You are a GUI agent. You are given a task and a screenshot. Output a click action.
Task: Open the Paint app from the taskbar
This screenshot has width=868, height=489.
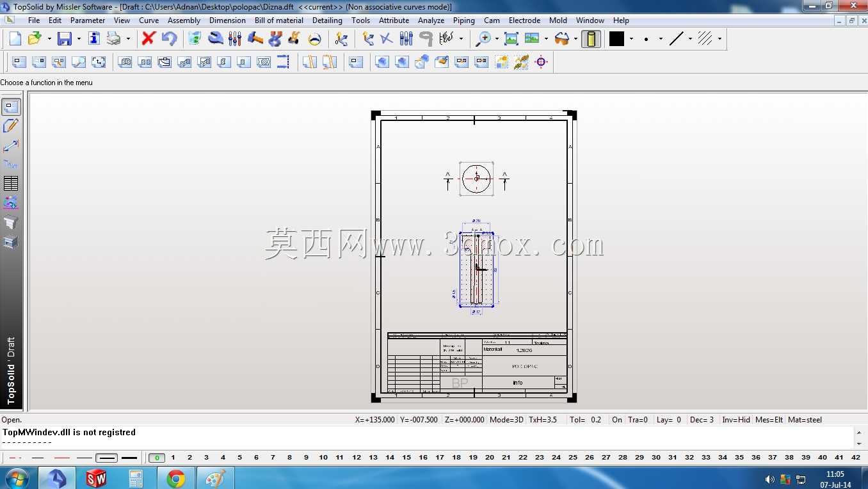click(x=216, y=478)
